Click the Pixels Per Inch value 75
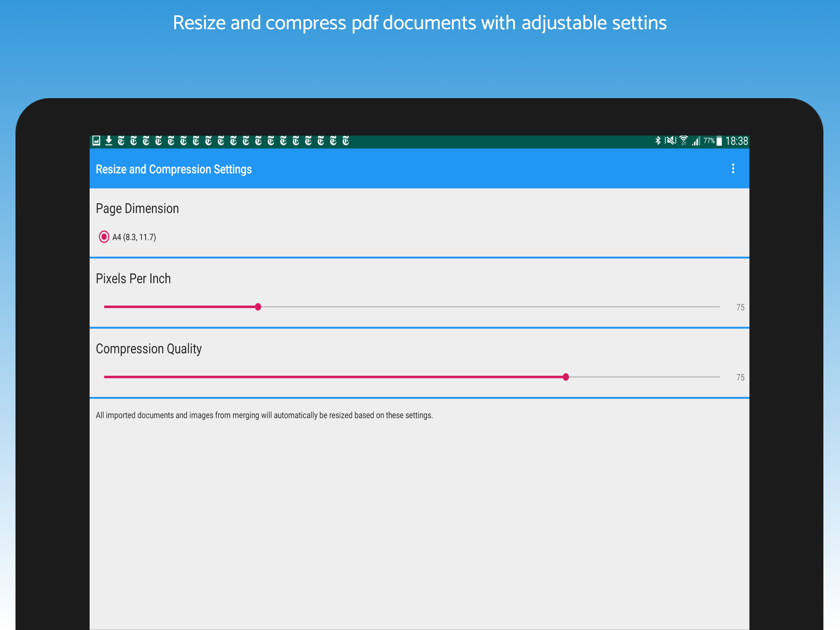 (740, 307)
